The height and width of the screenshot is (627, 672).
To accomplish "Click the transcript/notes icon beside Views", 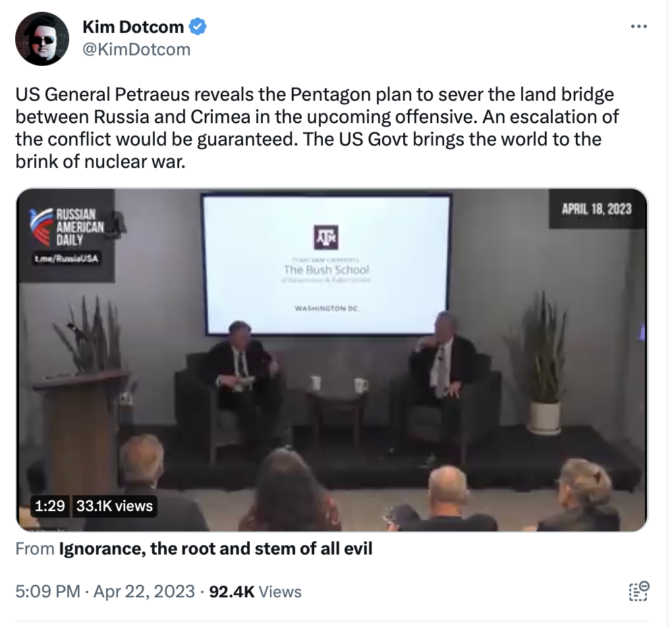I will point(638,591).
